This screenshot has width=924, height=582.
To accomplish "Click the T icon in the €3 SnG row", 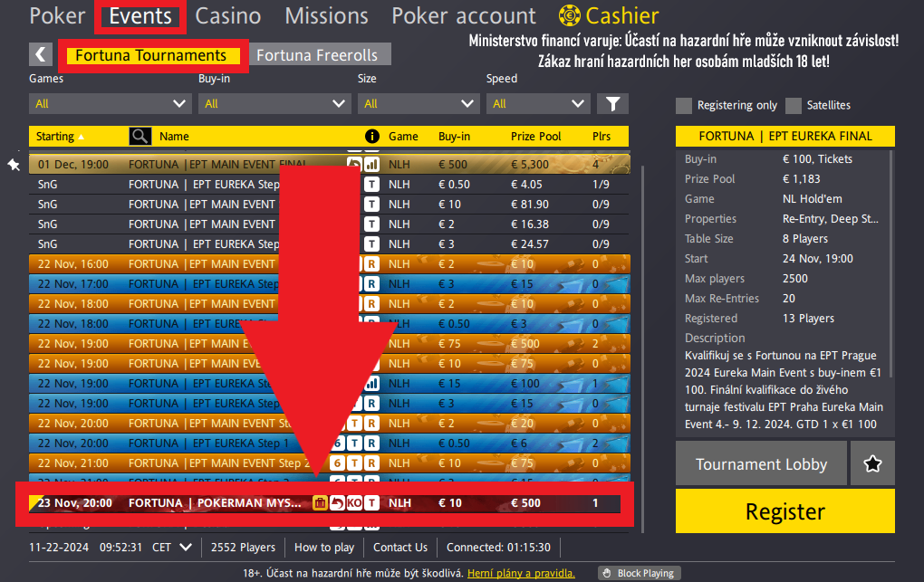I will pyautogui.click(x=371, y=243).
